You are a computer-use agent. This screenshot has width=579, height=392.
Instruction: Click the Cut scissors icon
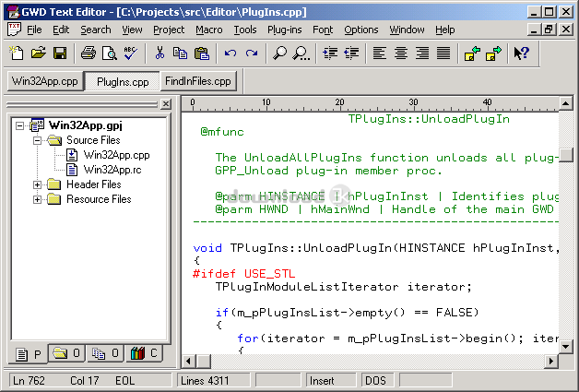point(160,53)
